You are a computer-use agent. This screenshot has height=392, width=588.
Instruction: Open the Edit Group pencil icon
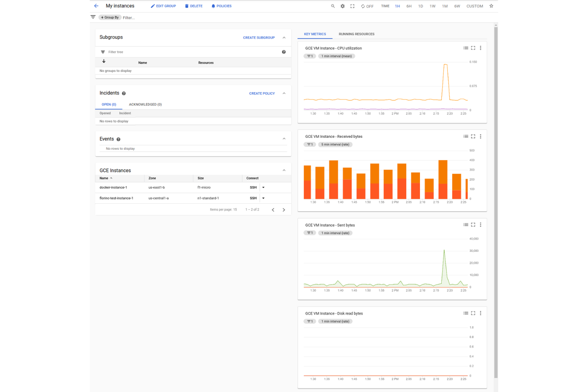click(163, 6)
